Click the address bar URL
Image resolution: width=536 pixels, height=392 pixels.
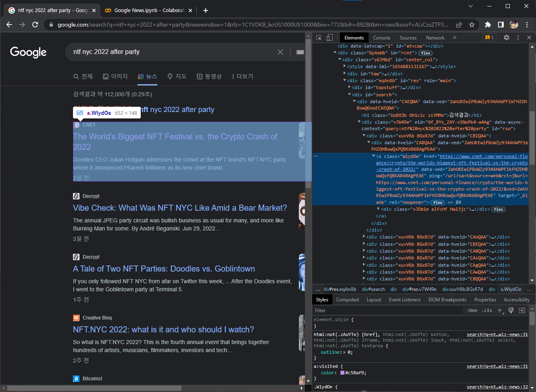click(252, 25)
